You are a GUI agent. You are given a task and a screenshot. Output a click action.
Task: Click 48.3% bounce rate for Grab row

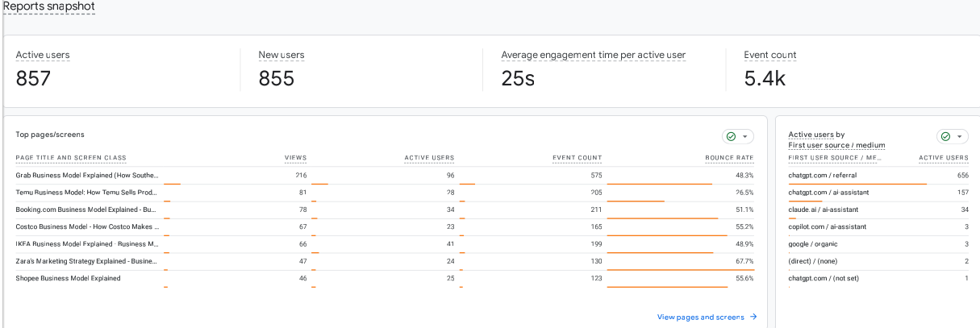pos(744,176)
